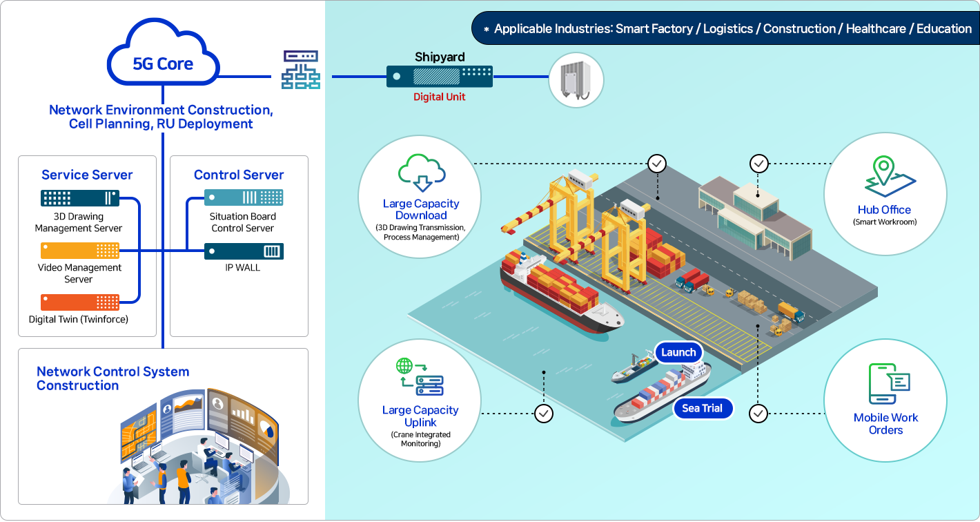
Task: Click the 3D Drawing Management Server icon
Action: [80, 199]
